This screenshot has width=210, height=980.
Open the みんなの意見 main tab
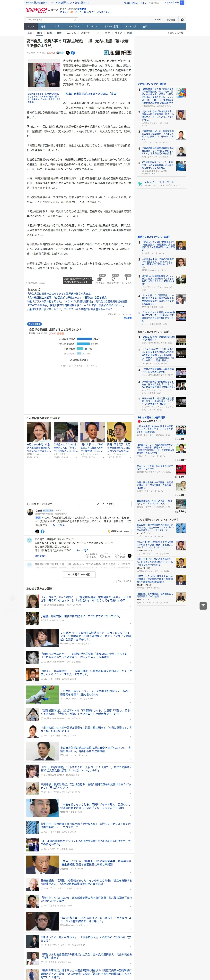tap(111, 27)
